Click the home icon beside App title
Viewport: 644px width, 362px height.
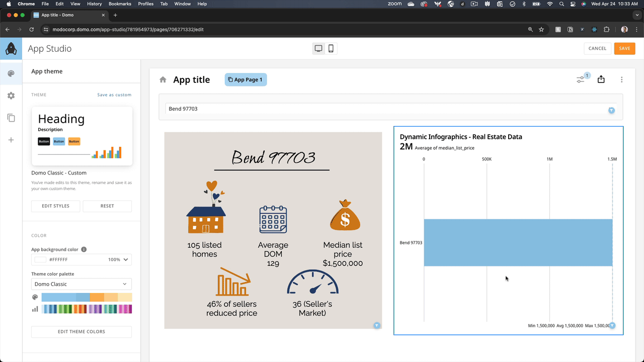click(x=163, y=79)
